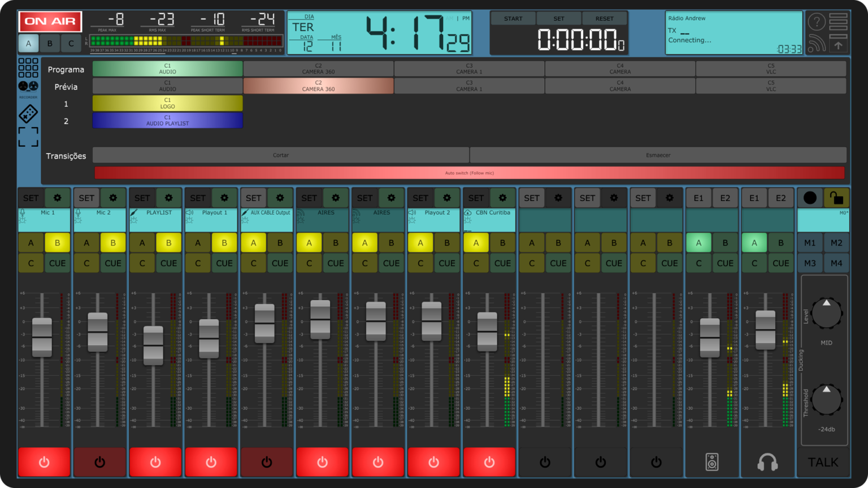Image resolution: width=868 pixels, height=488 pixels.
Task: Switch the level meter to tab B
Action: point(49,43)
